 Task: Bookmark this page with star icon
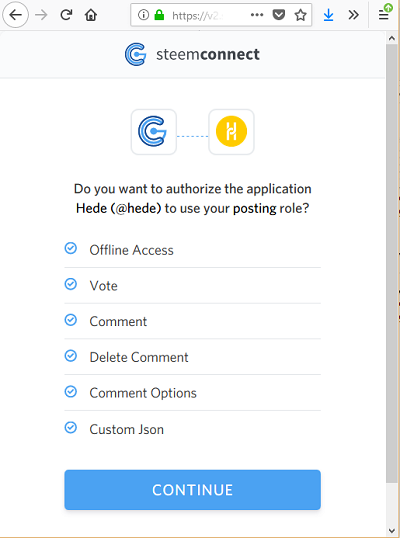click(x=301, y=15)
